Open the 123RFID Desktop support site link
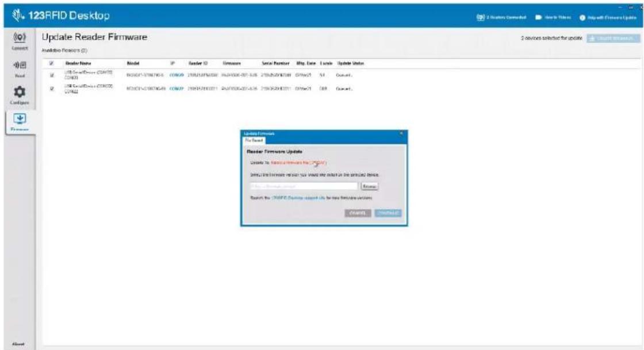The width and height of the screenshot is (644, 350). (298, 198)
